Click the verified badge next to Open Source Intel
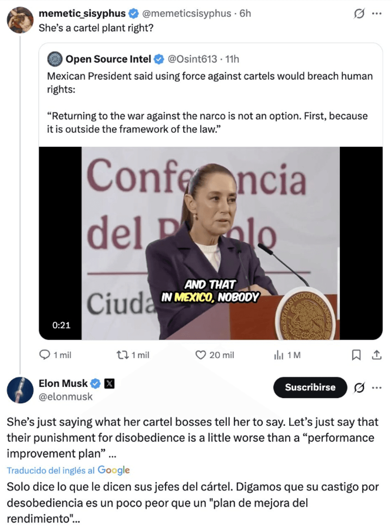The image size is (392, 532). (159, 59)
